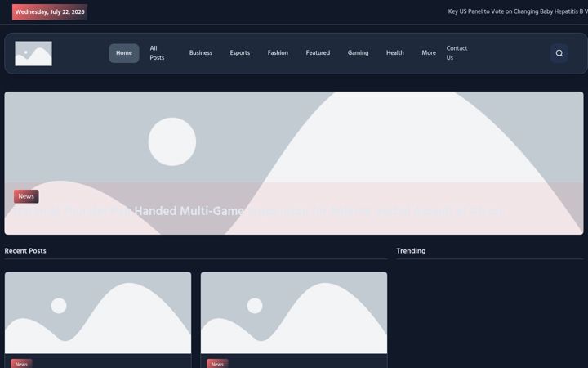588x368 pixels.
Task: Click News tag under first recent post
Action: [21, 363]
